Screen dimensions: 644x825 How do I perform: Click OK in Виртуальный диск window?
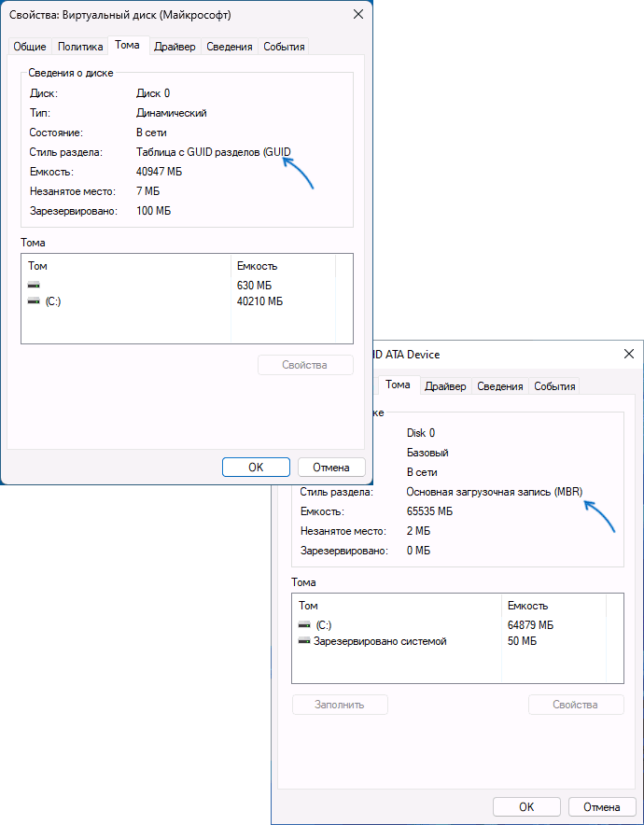256,468
